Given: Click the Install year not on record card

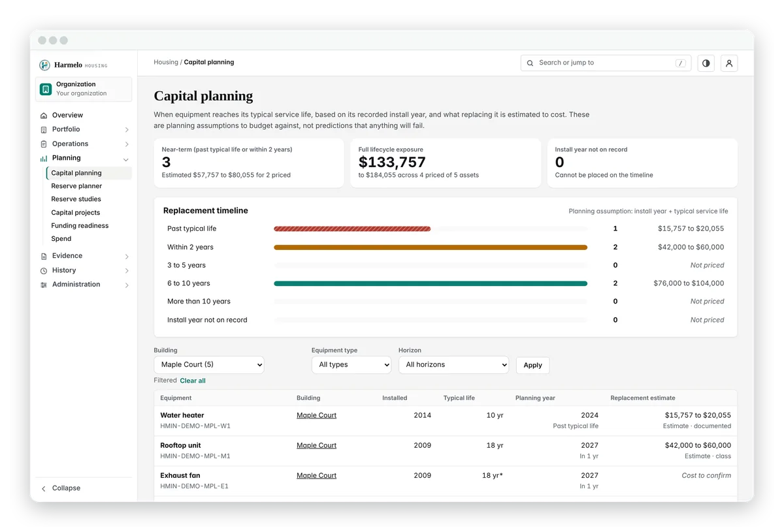Looking at the screenshot, I should coord(642,163).
